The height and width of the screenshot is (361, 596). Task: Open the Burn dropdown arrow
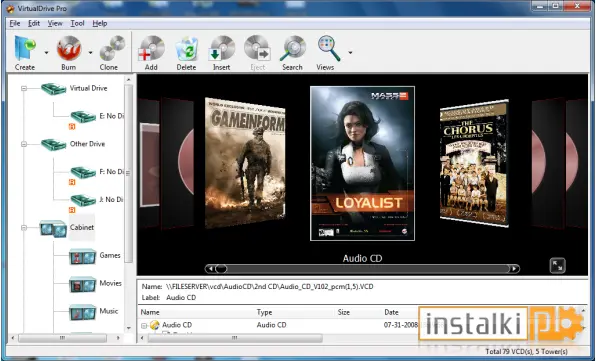(x=90, y=52)
